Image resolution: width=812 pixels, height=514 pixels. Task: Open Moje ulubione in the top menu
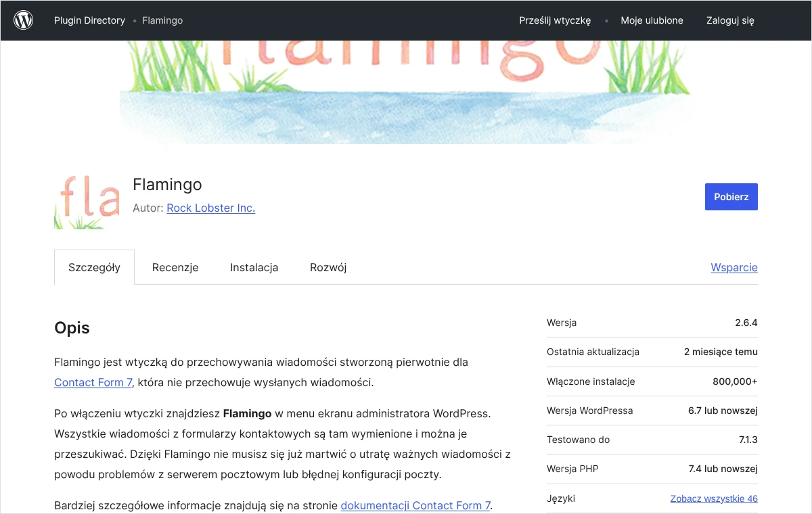coord(652,20)
